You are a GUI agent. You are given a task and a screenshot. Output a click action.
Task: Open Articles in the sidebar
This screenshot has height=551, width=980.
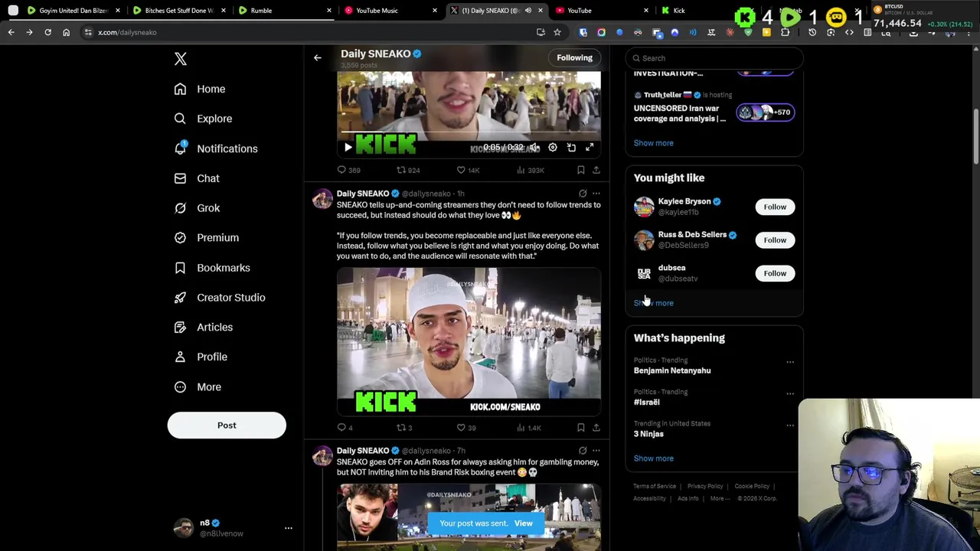[x=203, y=328]
